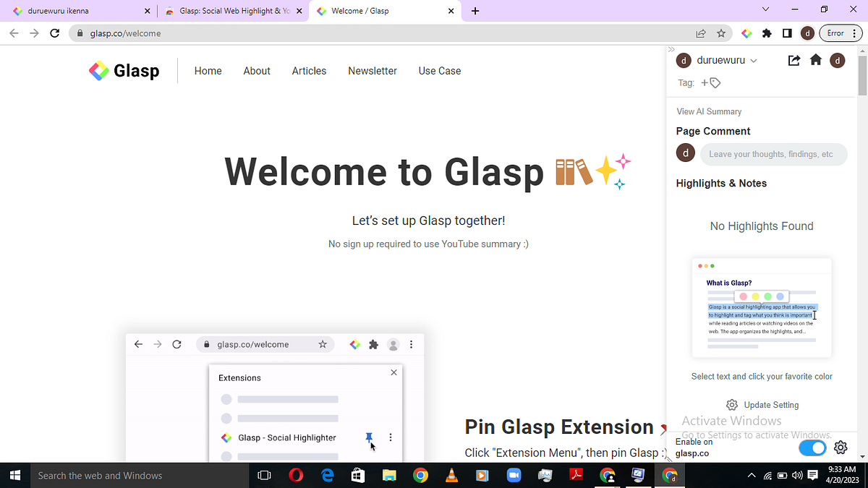Launch Chrome from the taskbar
868x488 pixels.
click(x=421, y=475)
